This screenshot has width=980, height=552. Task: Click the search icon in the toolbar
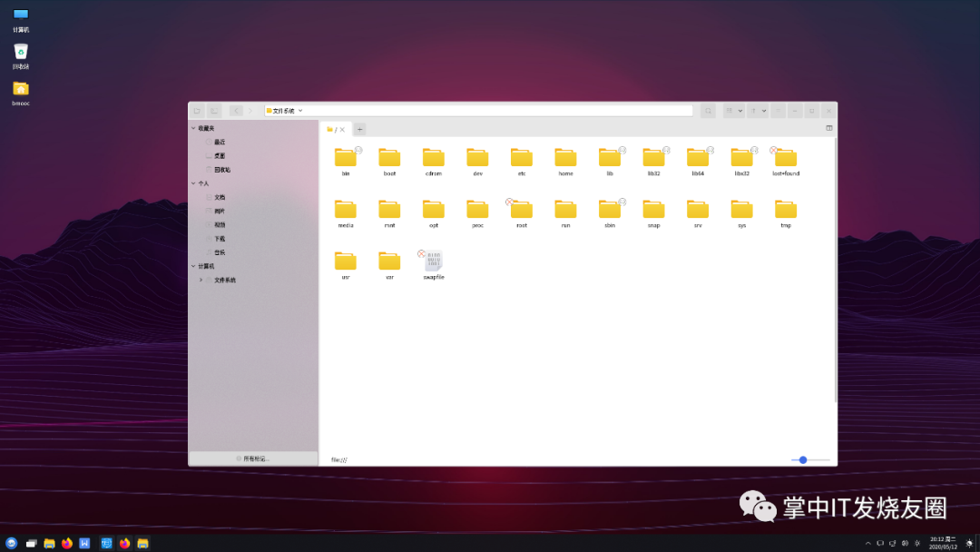[x=708, y=111]
